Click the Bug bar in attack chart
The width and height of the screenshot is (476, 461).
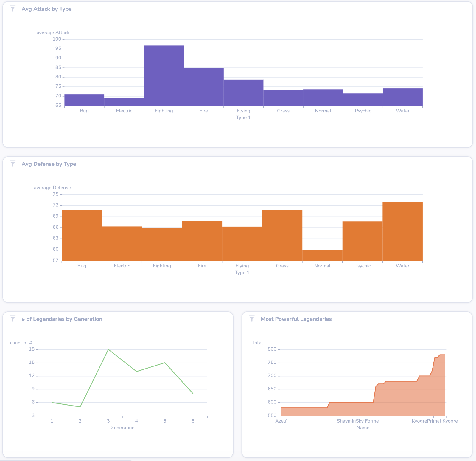(x=84, y=100)
